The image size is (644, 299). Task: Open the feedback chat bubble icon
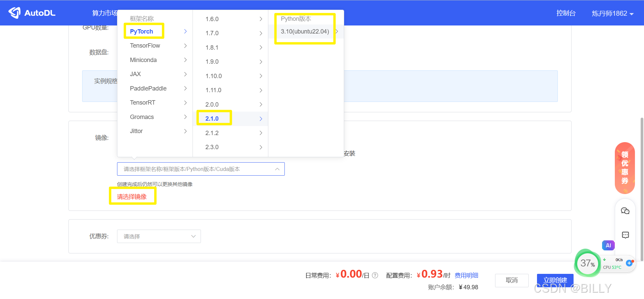pyautogui.click(x=625, y=235)
